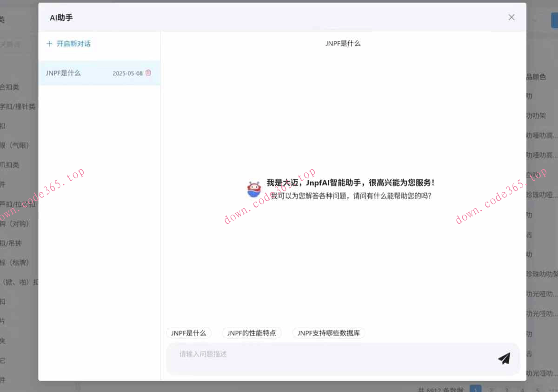
Task: Click the JNPF支持哪些数据库 suggestion chip
Action: tap(328, 333)
